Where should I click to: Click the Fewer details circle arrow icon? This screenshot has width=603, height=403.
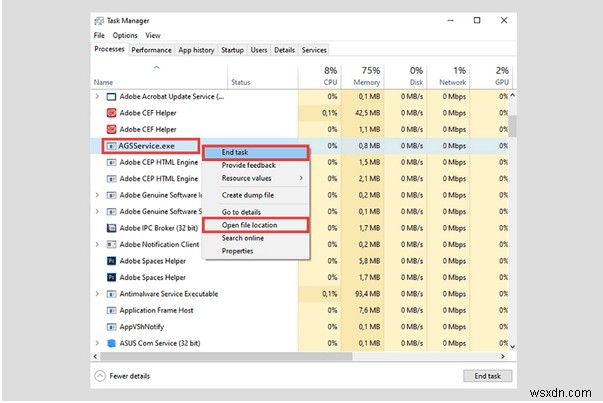click(x=100, y=376)
